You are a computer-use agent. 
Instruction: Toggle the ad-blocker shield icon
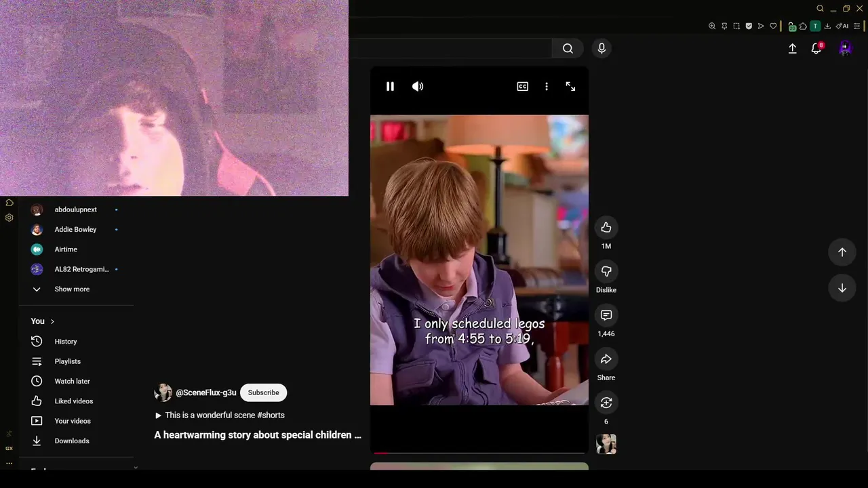(749, 26)
